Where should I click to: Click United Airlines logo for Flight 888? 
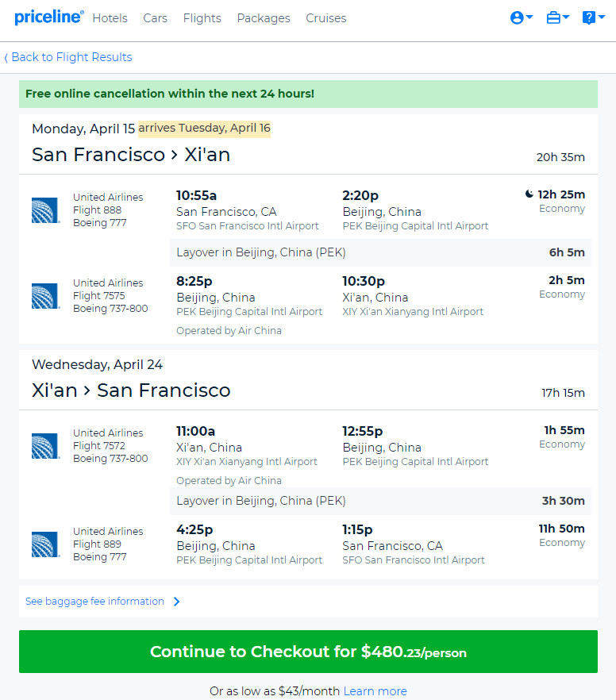(x=45, y=210)
